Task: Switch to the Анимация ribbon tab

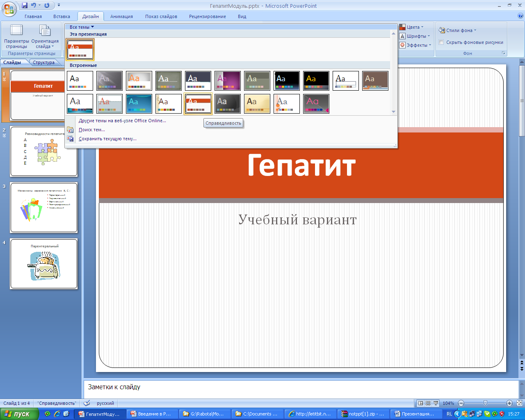Action: tap(121, 16)
